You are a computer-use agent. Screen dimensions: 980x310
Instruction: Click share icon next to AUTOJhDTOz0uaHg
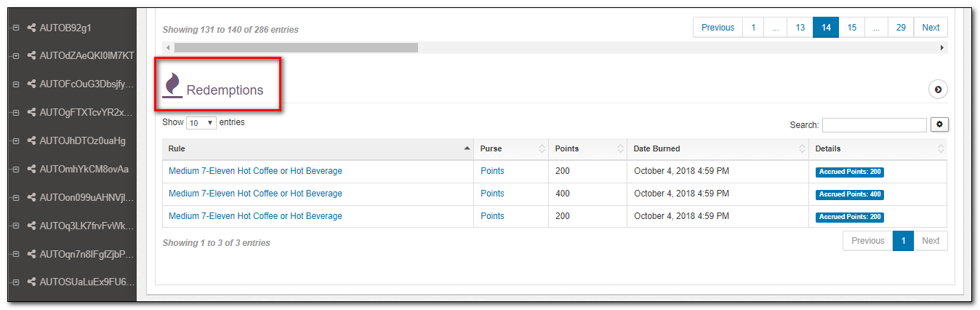[32, 141]
